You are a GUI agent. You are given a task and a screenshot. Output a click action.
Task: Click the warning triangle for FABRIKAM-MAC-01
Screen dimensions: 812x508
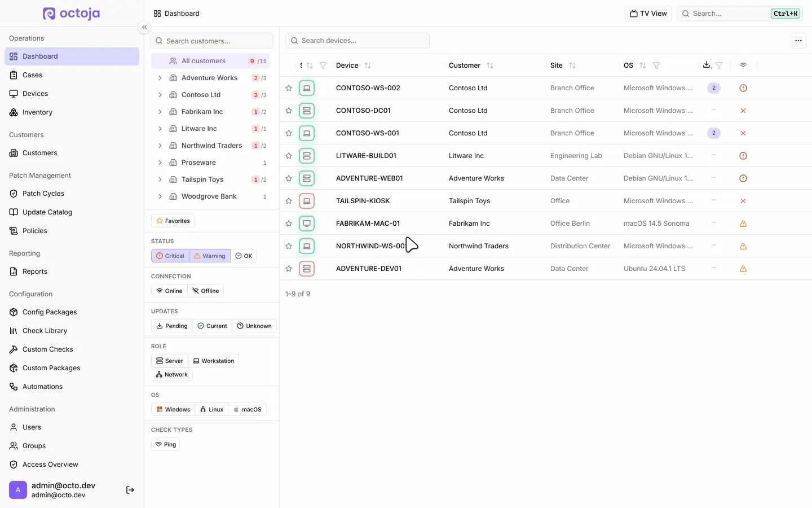coord(743,224)
